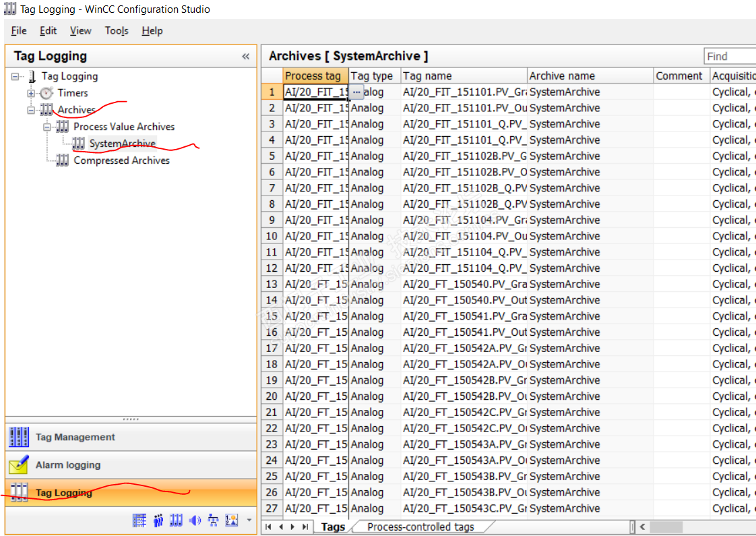The height and width of the screenshot is (536, 756).
Task: Collapse the Tag Logging root tree node
Action: [x=15, y=76]
